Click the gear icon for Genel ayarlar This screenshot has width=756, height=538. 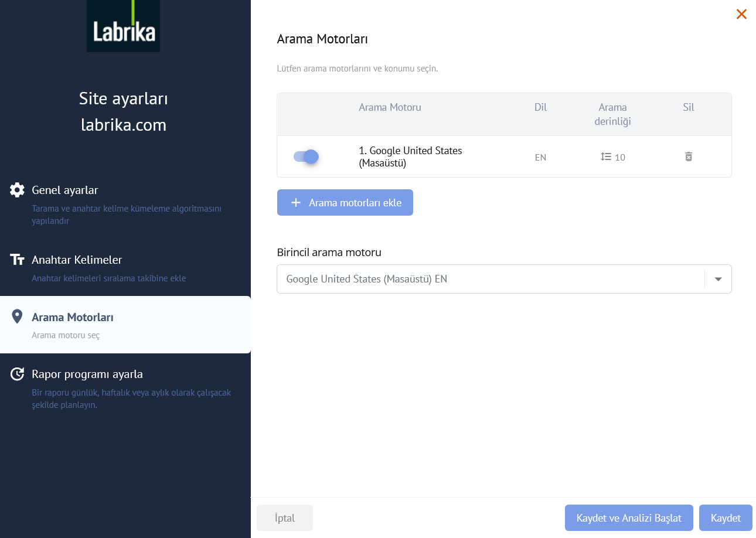coord(18,190)
